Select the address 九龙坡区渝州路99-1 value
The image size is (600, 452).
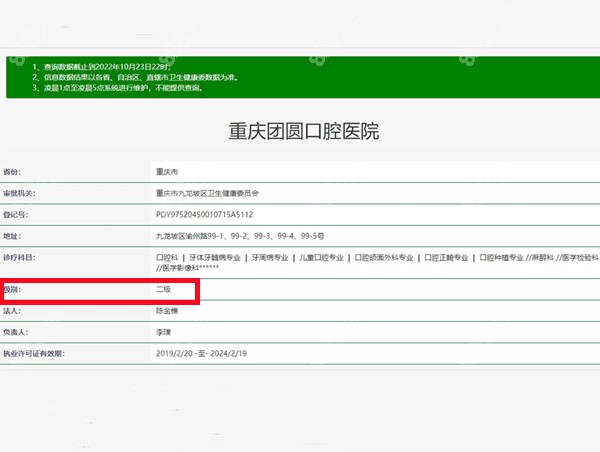(x=240, y=236)
